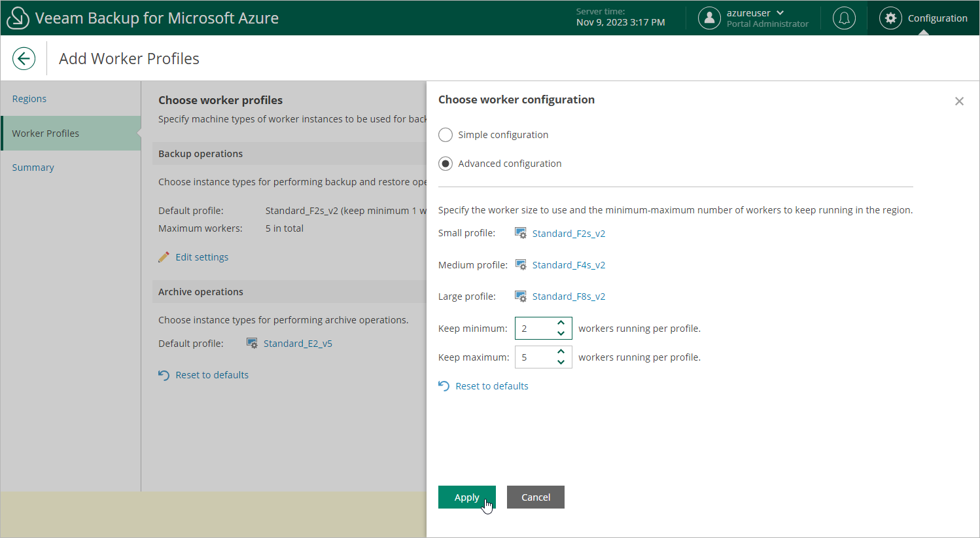The height and width of the screenshot is (538, 980).
Task: Open the Standard_F2s_v2 small profile link
Action: coord(569,234)
